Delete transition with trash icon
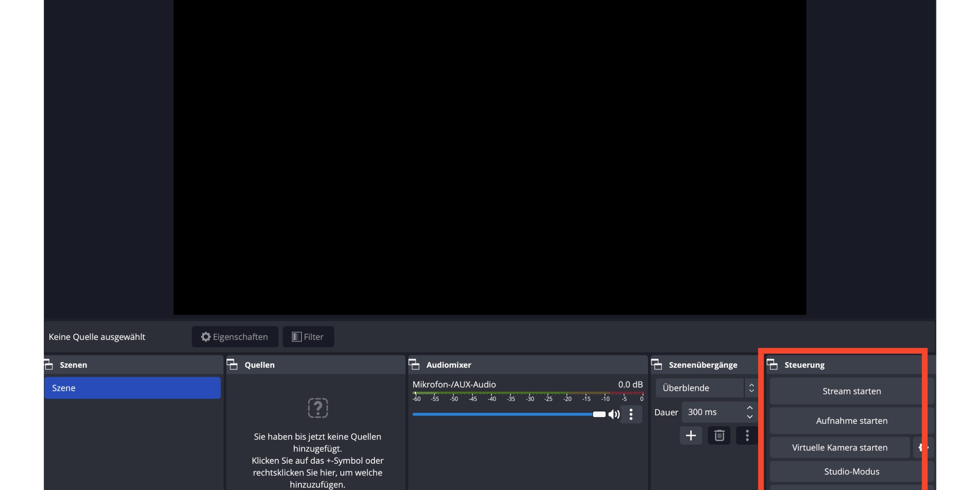980x490 pixels. point(719,436)
